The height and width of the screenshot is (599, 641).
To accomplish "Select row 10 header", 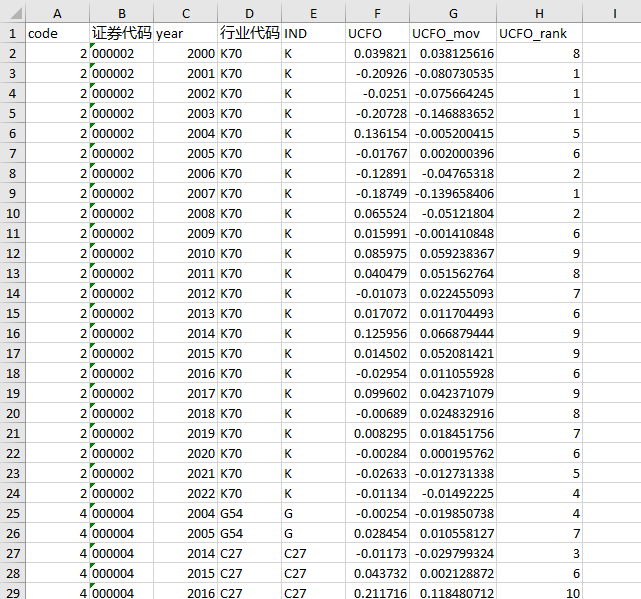I will tap(13, 213).
